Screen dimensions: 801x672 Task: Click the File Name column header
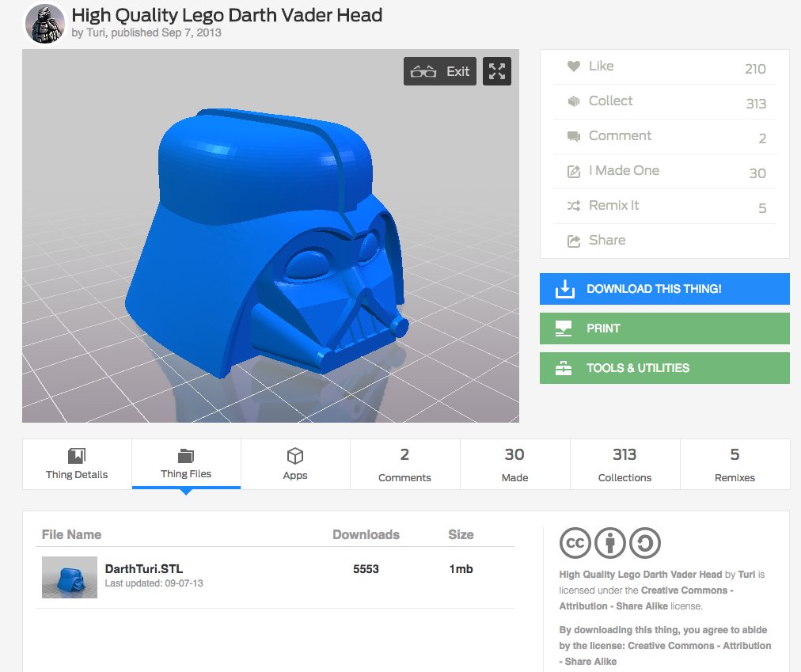pos(71,534)
